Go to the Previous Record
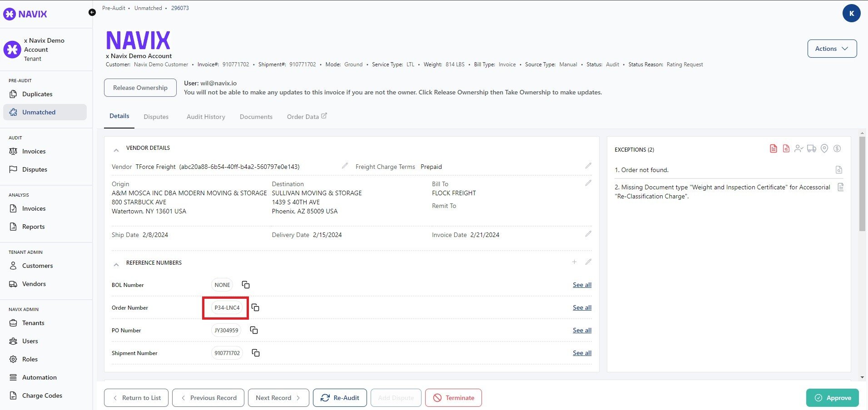This screenshot has width=868, height=410. pos(208,398)
